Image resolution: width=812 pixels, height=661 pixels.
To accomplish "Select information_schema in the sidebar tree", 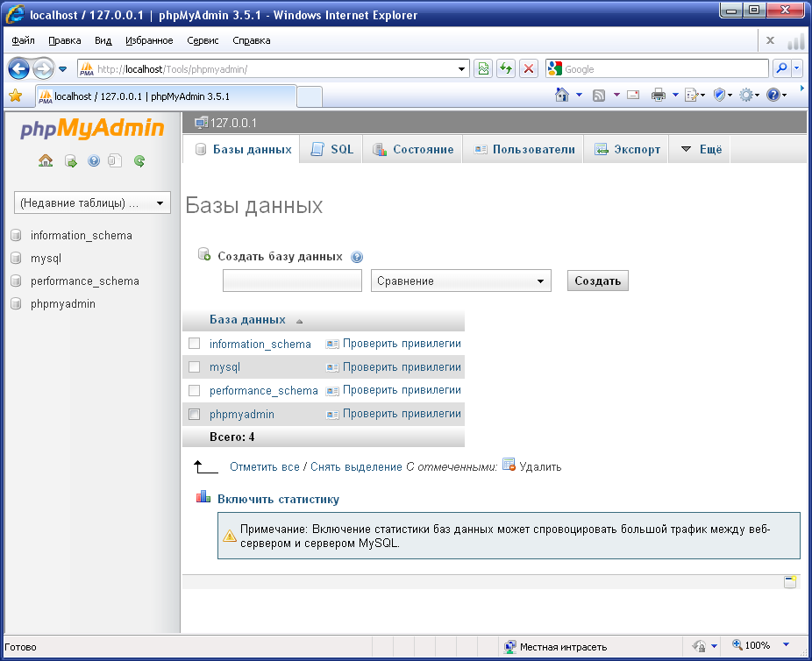I will pos(82,236).
